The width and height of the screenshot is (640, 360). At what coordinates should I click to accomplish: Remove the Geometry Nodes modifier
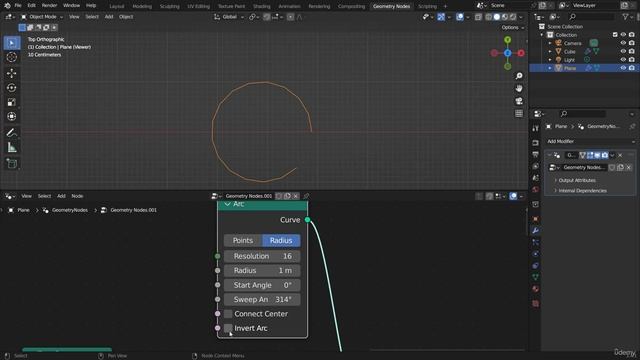coord(620,155)
